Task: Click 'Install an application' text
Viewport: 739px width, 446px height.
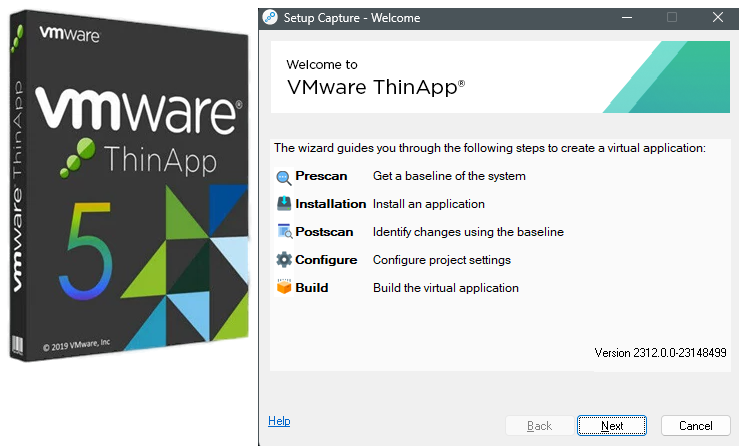Action: coord(429,204)
